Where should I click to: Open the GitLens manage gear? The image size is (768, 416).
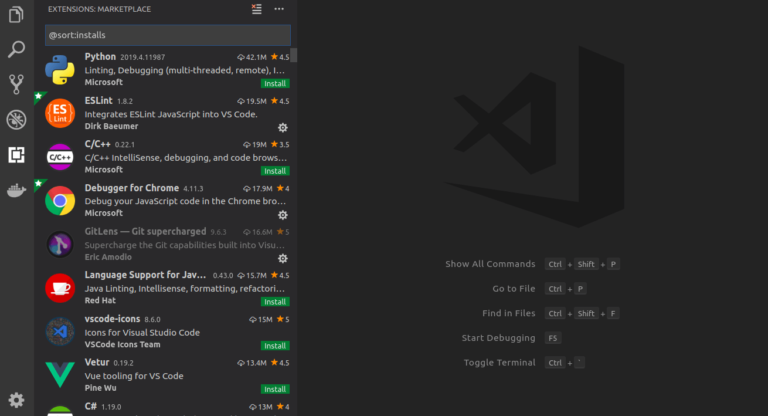283,259
